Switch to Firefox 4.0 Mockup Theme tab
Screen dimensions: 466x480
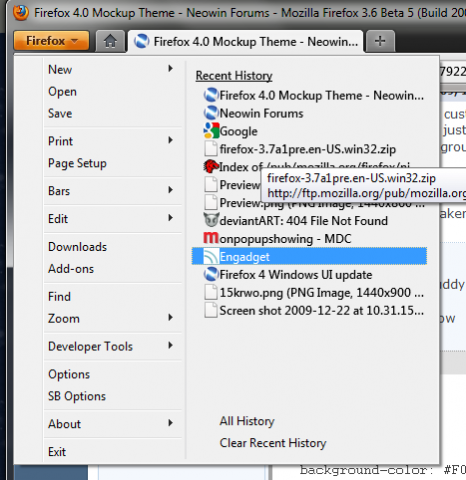click(x=246, y=42)
